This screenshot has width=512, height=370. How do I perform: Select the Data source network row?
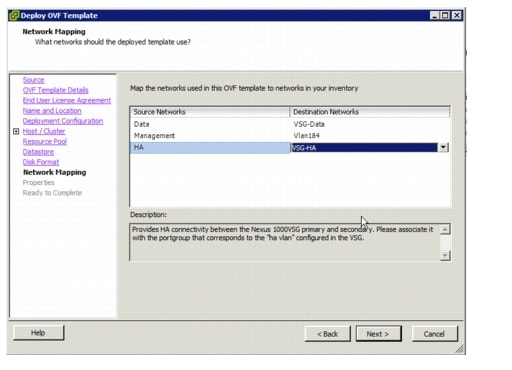click(x=290, y=124)
